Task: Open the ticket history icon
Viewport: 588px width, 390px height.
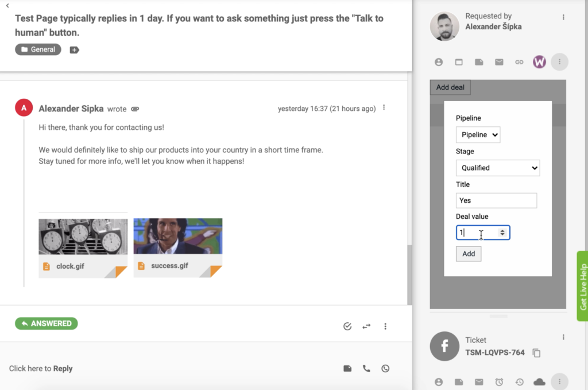Action: pos(519,382)
